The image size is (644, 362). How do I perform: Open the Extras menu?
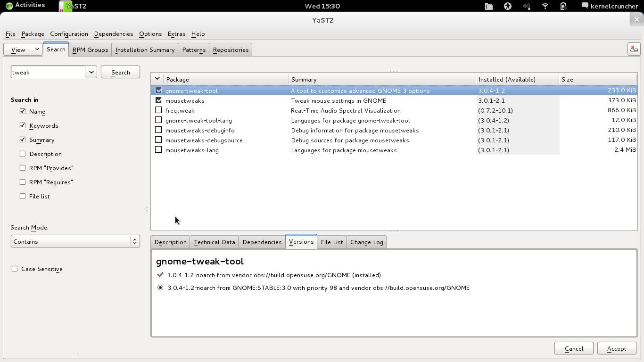[x=177, y=34]
